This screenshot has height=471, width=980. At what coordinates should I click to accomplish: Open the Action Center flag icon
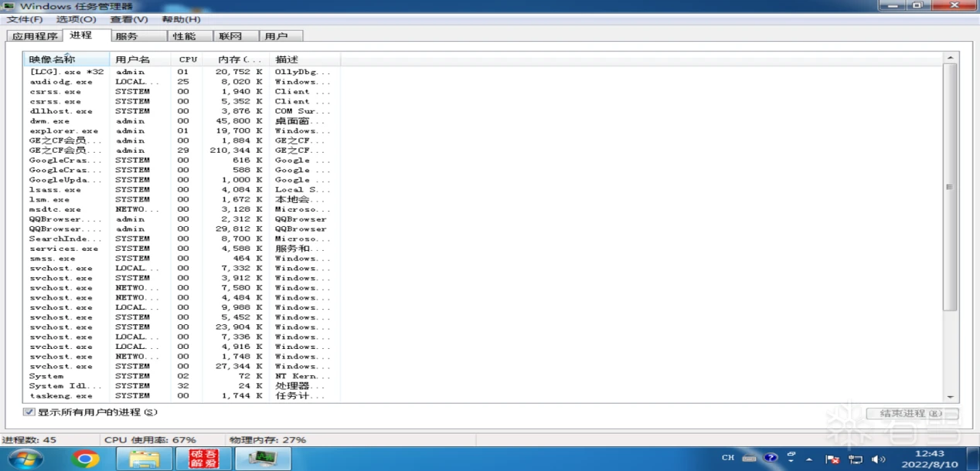[833, 459]
